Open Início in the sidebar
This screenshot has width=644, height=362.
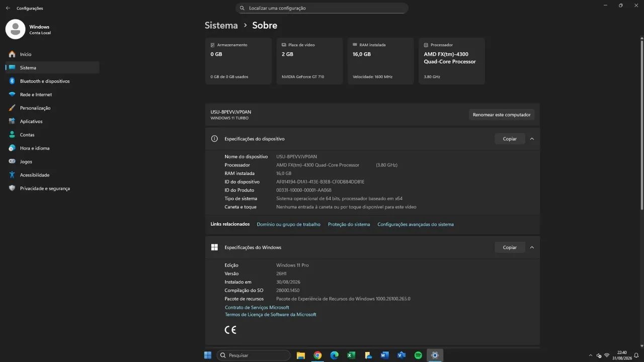tap(52, 54)
